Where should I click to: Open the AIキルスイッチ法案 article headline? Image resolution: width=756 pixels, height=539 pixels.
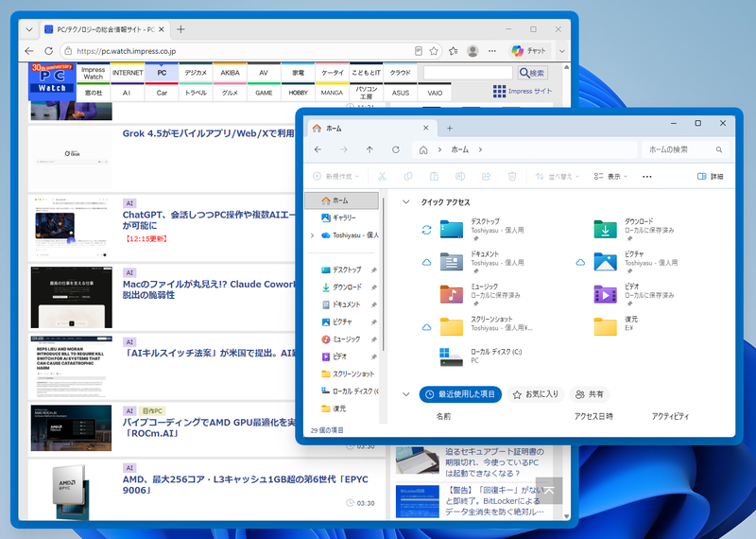pos(208,354)
